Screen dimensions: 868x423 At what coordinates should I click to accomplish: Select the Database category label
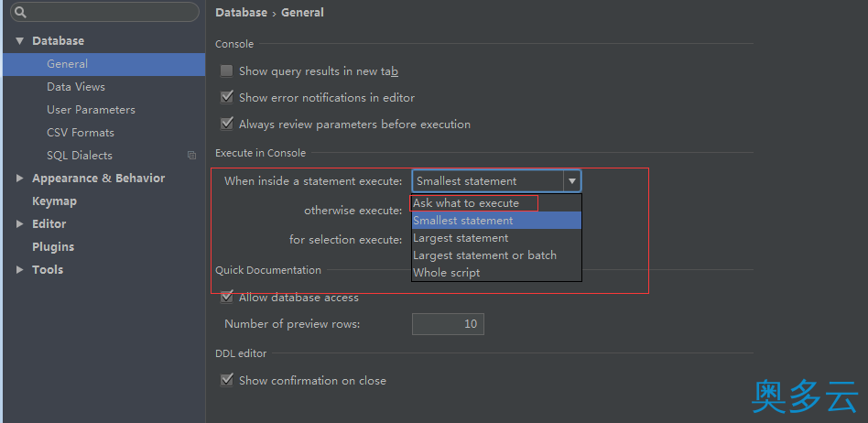58,41
